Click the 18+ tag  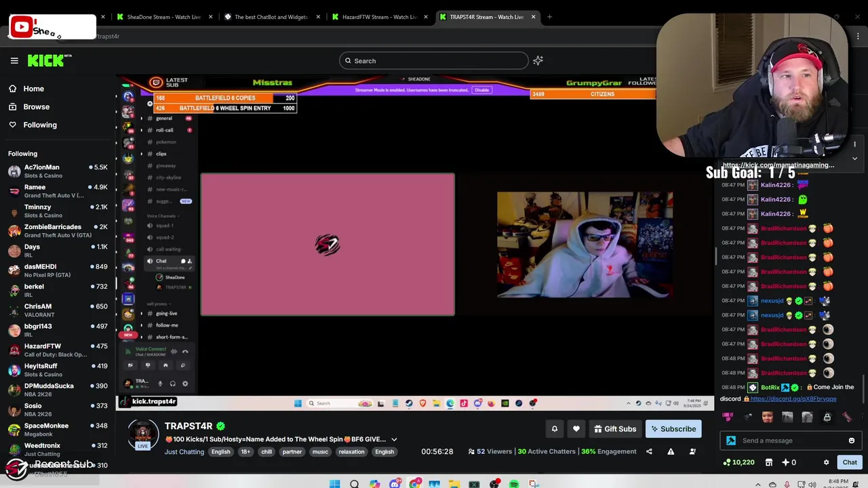click(x=245, y=452)
